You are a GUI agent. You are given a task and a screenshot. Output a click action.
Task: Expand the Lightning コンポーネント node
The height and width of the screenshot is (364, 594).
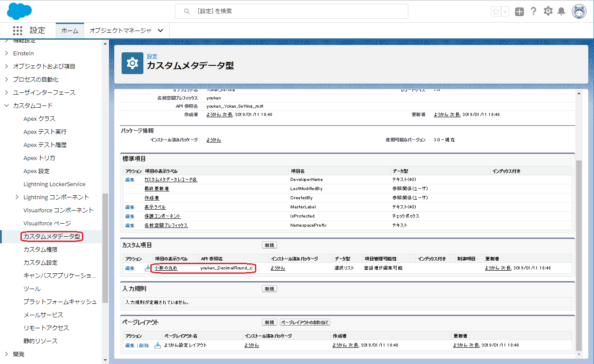coord(17,197)
